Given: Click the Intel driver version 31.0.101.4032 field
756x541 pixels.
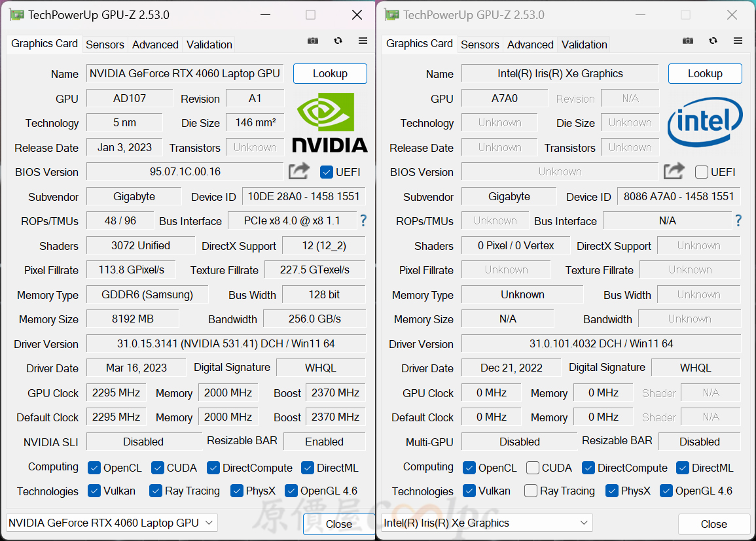Looking at the screenshot, I should pos(602,343).
